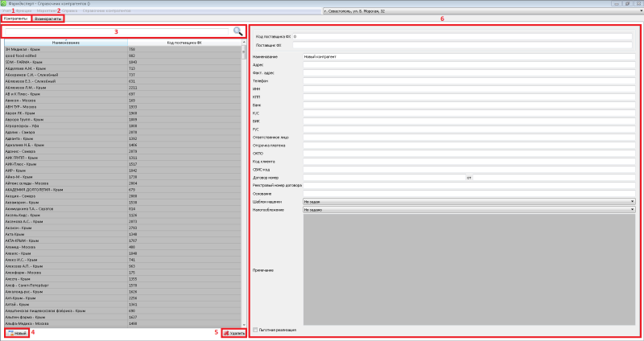Click the magnifying glass search icon
This screenshot has height=341, width=644.
pyautogui.click(x=238, y=31)
